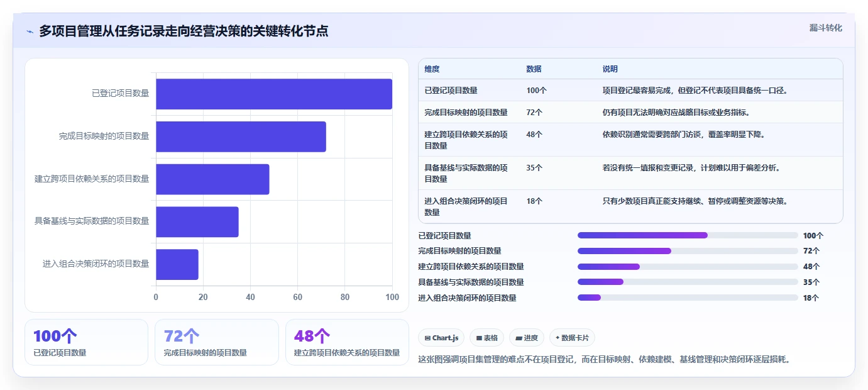Image resolution: width=868 pixels, height=390 pixels.
Task: Click progress list label 建立跨项目依赖关系的项目数量
Action: click(471, 267)
